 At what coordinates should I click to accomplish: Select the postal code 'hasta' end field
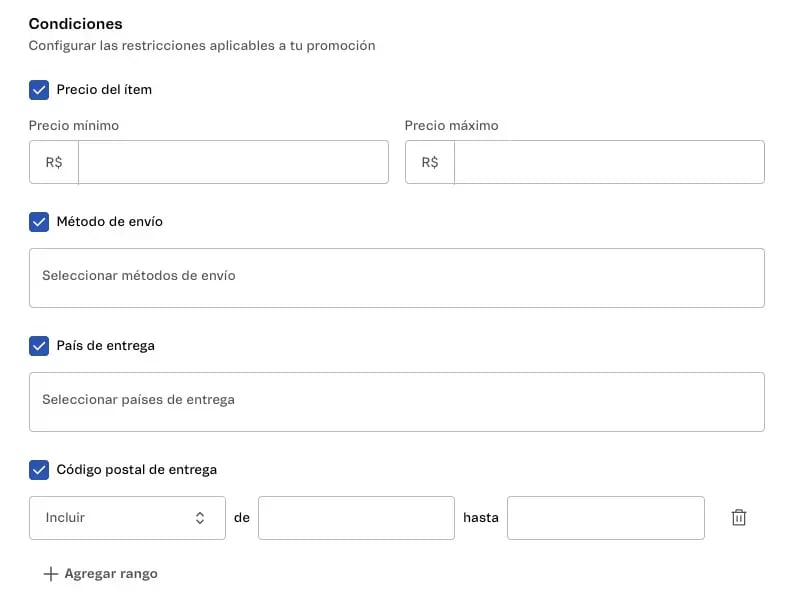[x=605, y=518]
